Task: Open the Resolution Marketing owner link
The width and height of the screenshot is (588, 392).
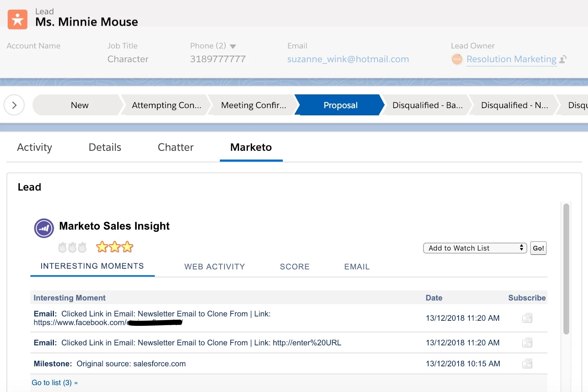Action: pyautogui.click(x=511, y=59)
